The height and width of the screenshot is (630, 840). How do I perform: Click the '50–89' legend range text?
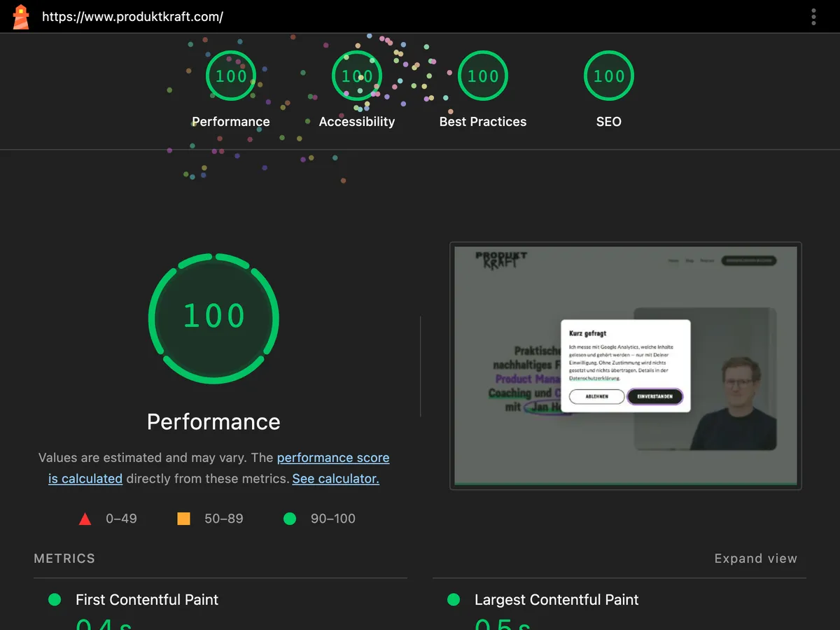224,519
